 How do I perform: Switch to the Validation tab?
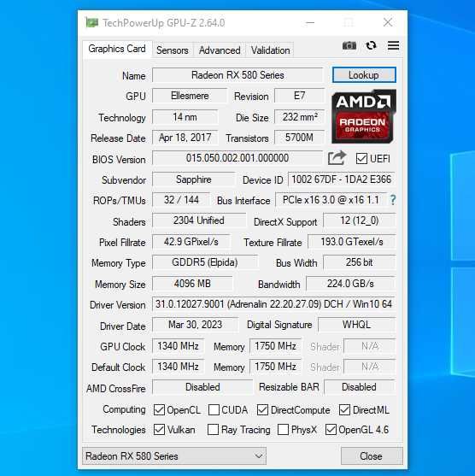pos(270,50)
